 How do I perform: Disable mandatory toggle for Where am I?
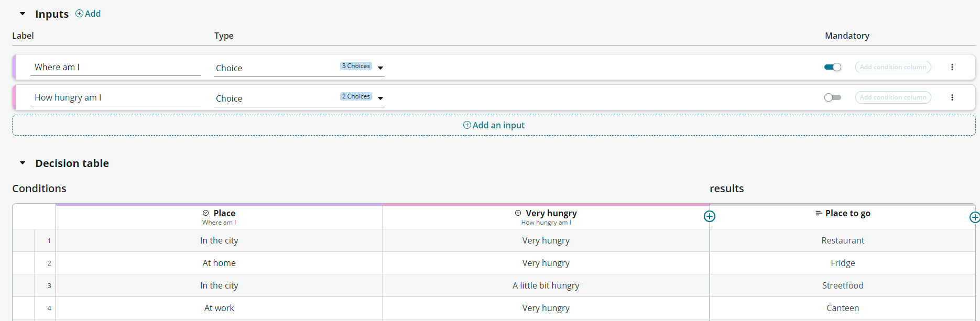(832, 67)
